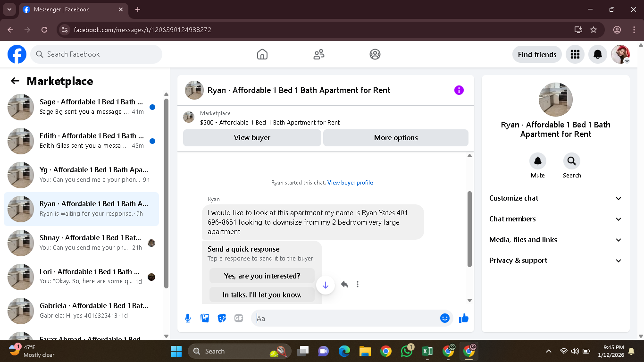Open the Notifications bell in header
This screenshot has width=644, height=362.
[598, 54]
